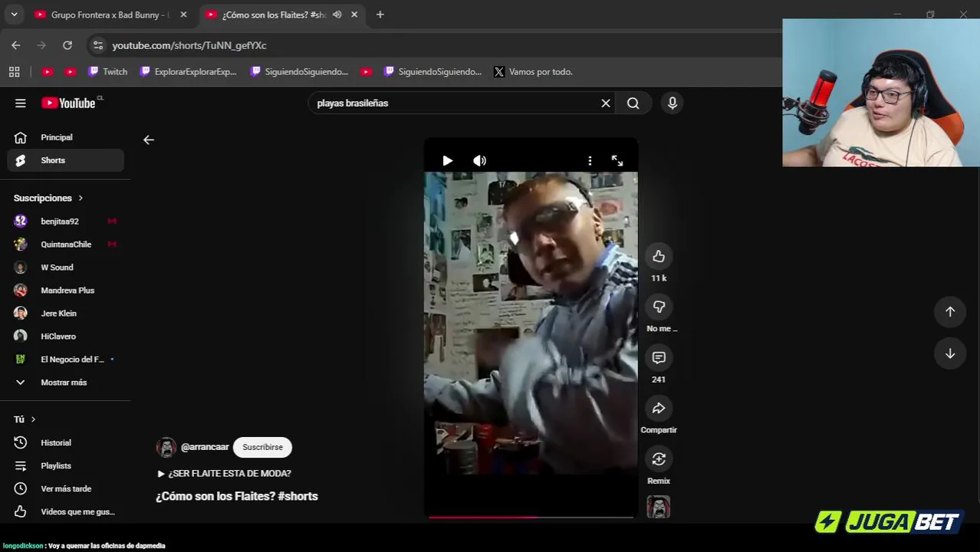Open the ExplorarExplorarExp... bookmark
980x552 pixels.
pos(189,71)
